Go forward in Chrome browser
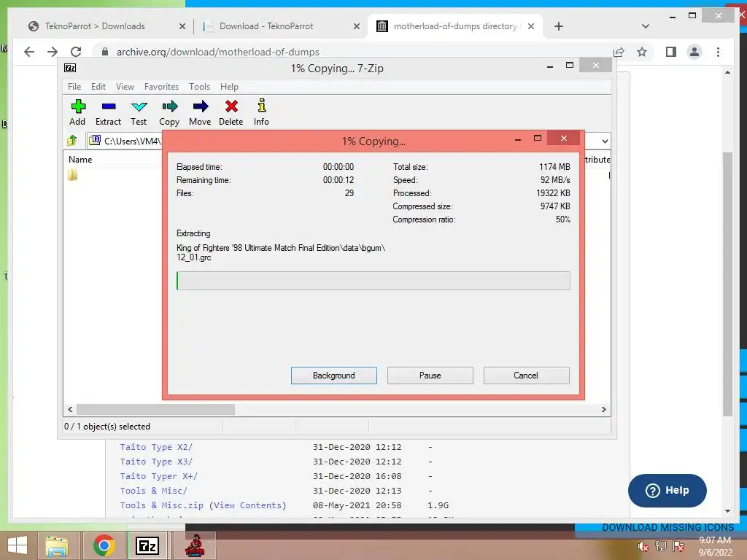 click(53, 52)
